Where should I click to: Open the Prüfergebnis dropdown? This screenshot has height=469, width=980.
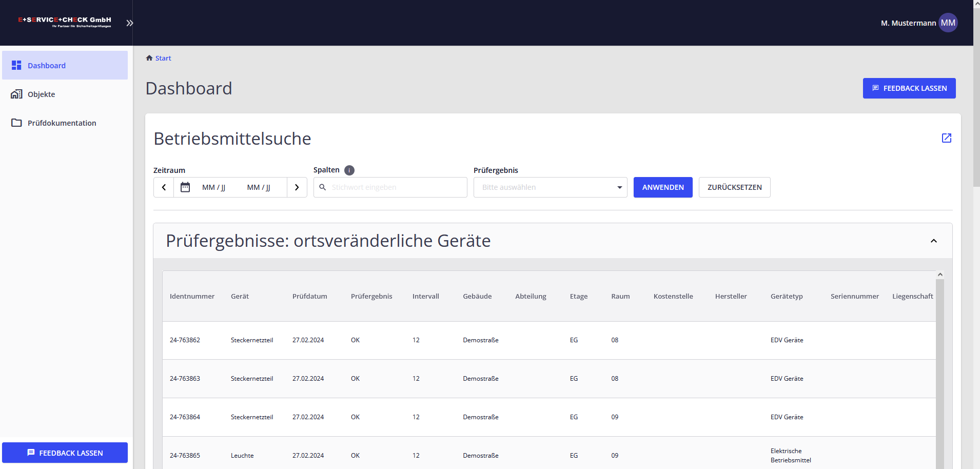coord(550,187)
